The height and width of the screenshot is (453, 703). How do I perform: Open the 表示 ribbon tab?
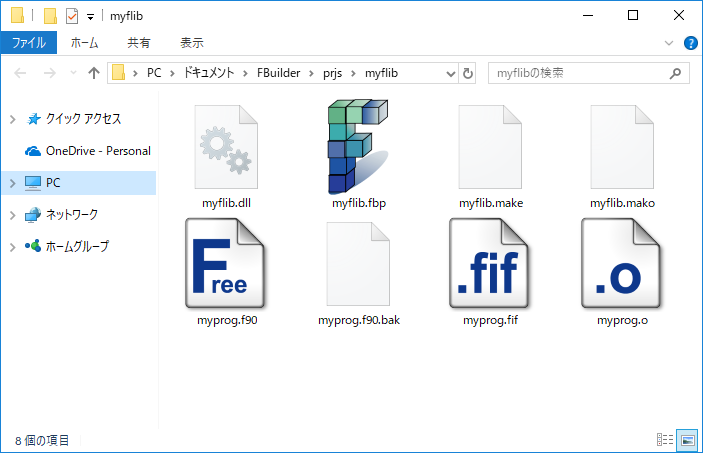click(191, 43)
